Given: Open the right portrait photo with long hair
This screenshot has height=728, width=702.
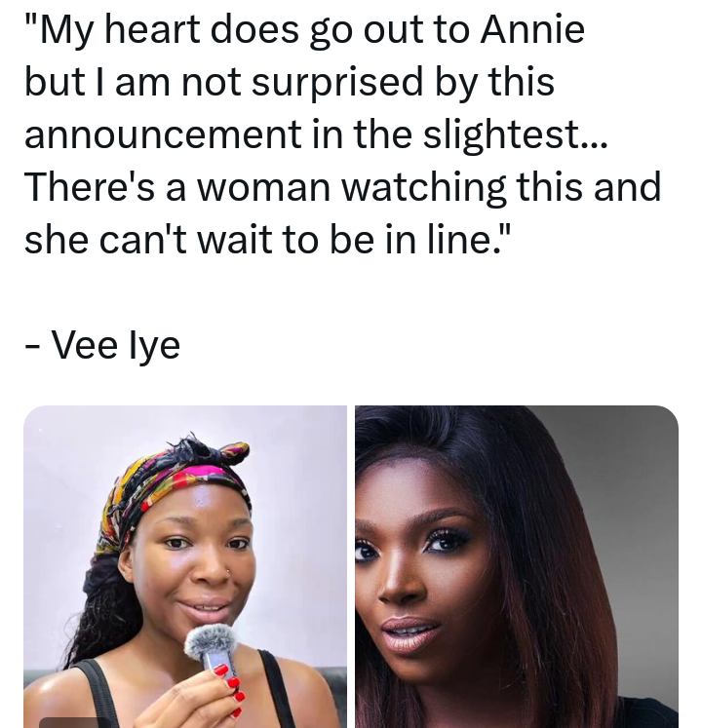Looking at the screenshot, I should coord(517,566).
